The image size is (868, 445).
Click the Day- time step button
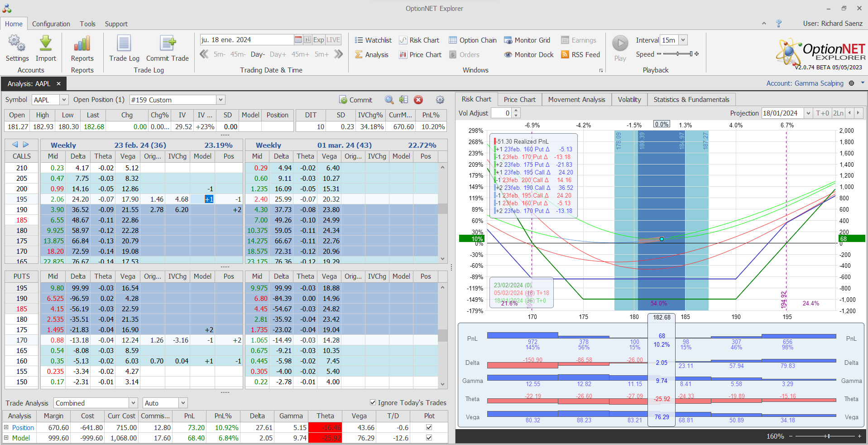[x=258, y=54]
